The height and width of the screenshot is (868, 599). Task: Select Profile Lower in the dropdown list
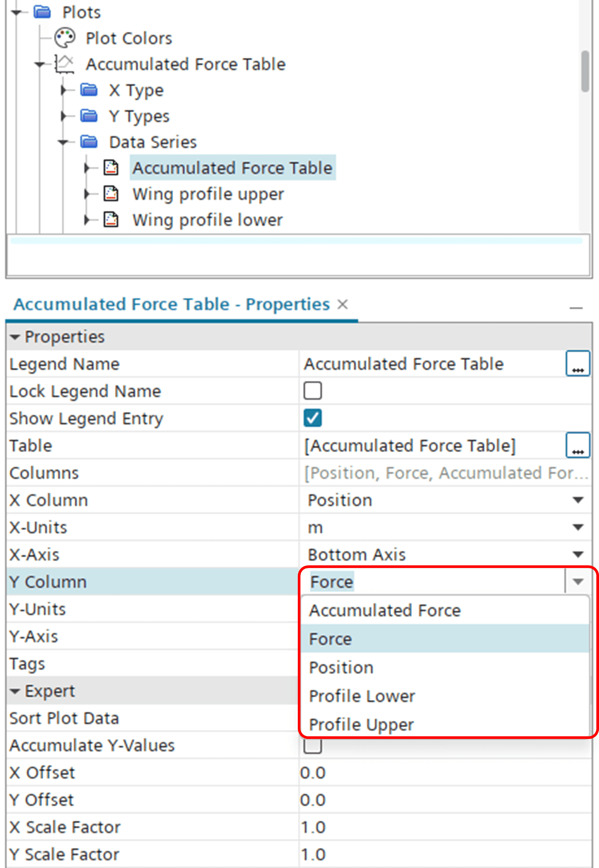[445, 696]
